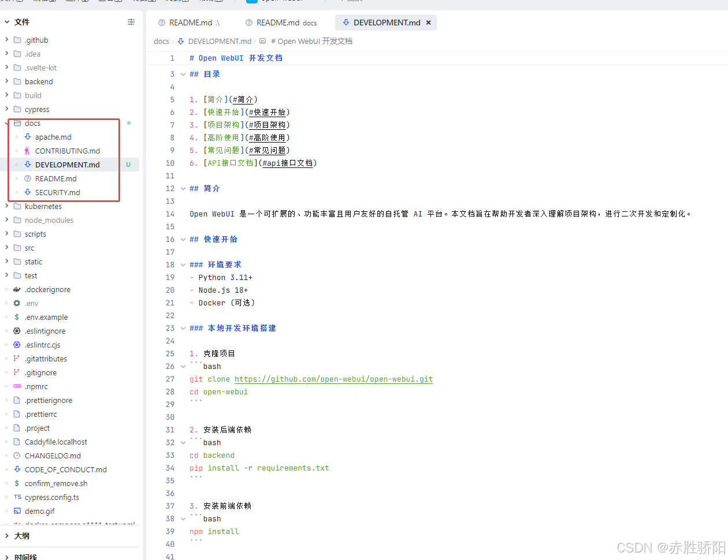728x560 pixels.
Task: Open the file panel settings icon
Action: click(x=131, y=22)
